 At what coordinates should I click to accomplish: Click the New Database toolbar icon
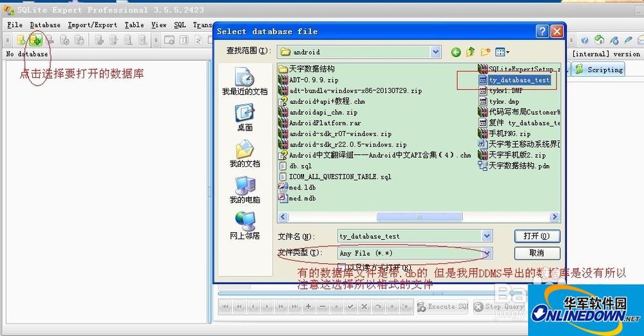21,40
